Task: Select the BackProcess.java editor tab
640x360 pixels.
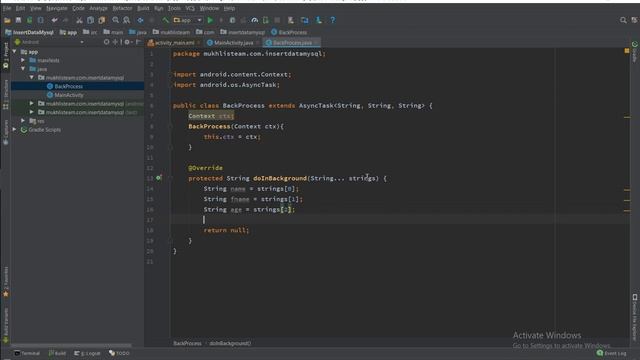Action: pyautogui.click(x=292, y=42)
